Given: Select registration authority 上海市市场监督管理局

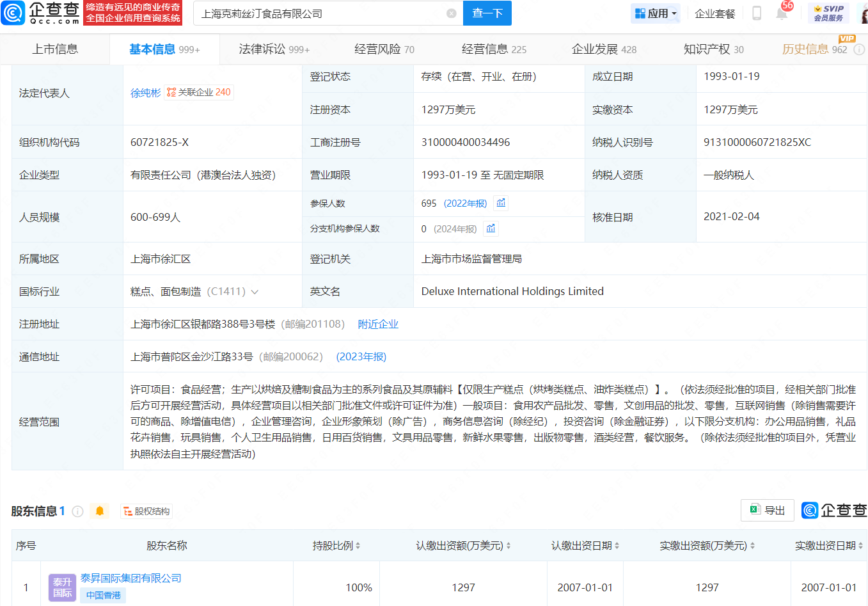Looking at the screenshot, I should [471, 259].
